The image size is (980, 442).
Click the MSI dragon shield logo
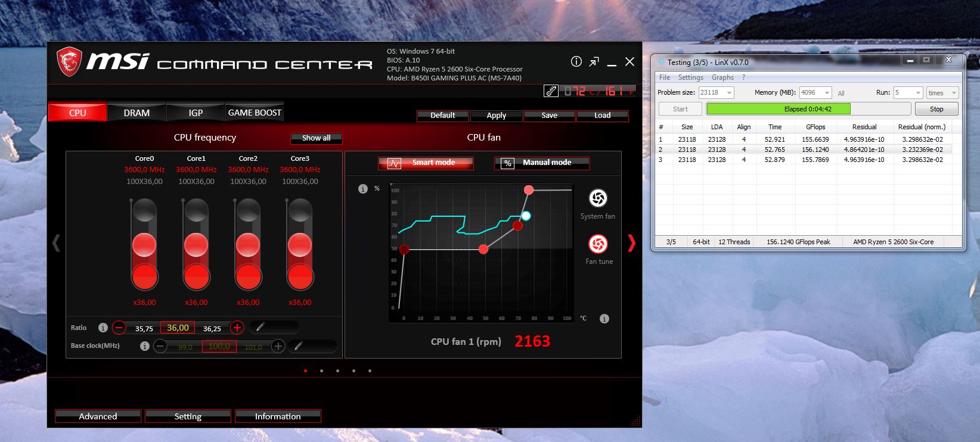tap(69, 62)
